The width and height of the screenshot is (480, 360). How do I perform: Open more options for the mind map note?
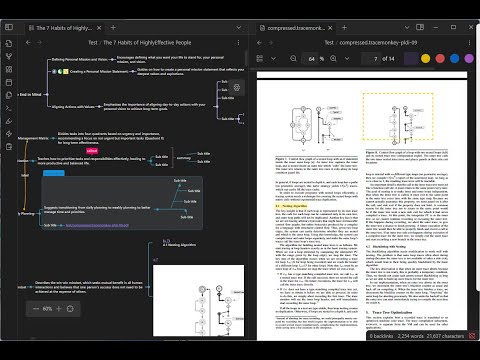(238, 42)
